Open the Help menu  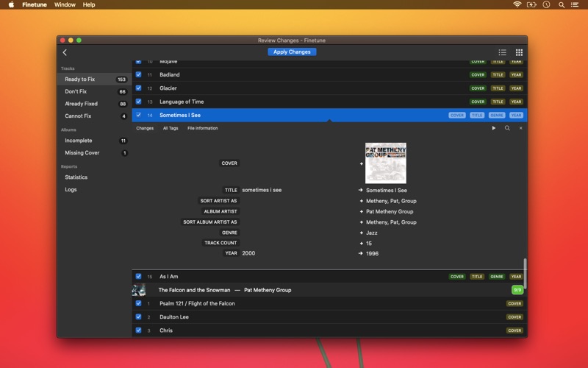89,4
